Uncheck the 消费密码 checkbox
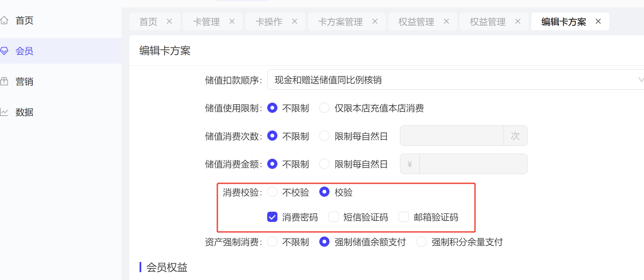644x280 pixels. [272, 217]
